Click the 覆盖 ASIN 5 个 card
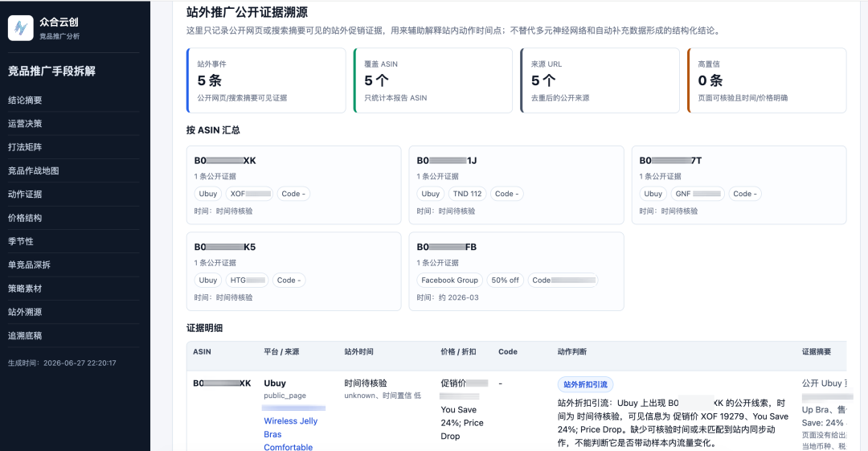This screenshot has width=868, height=451. pyautogui.click(x=433, y=80)
